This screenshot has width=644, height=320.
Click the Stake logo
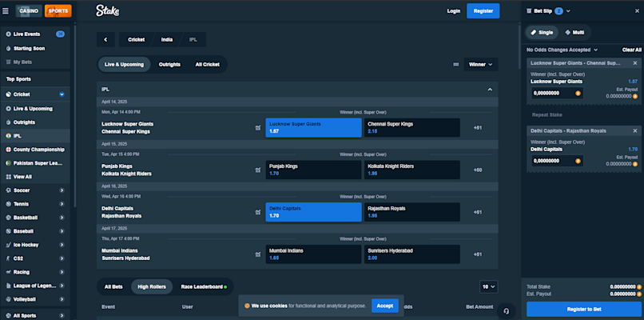click(x=108, y=10)
